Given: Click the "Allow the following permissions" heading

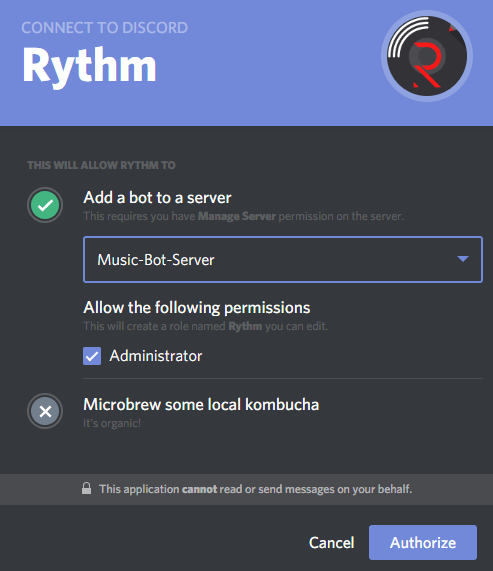Looking at the screenshot, I should [197, 308].
